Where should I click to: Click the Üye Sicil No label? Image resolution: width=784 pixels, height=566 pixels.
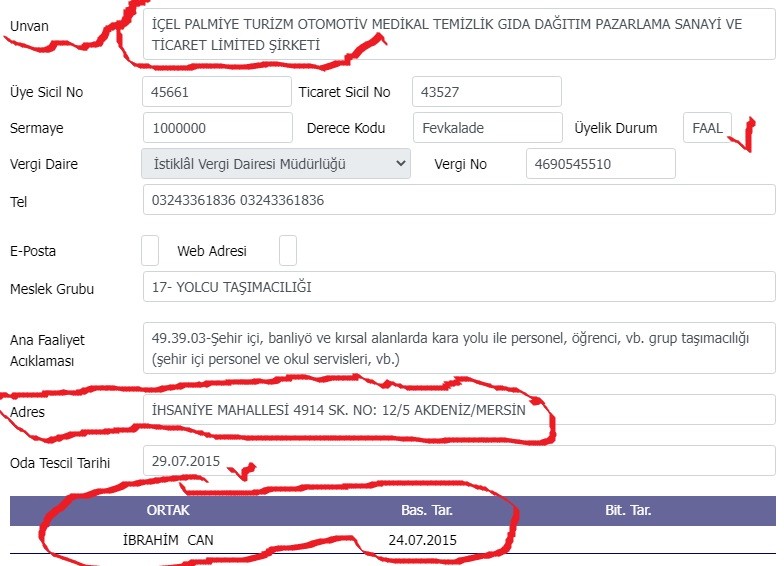pyautogui.click(x=46, y=92)
